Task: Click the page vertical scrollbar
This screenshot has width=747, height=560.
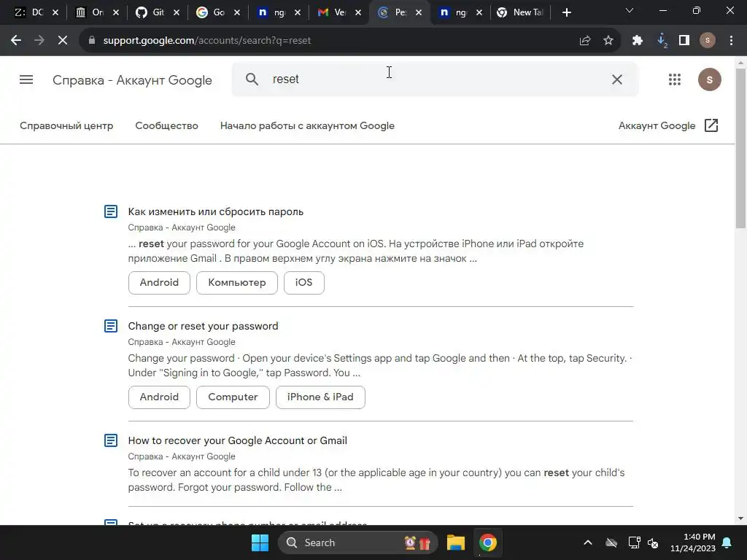Action: pos(740,147)
